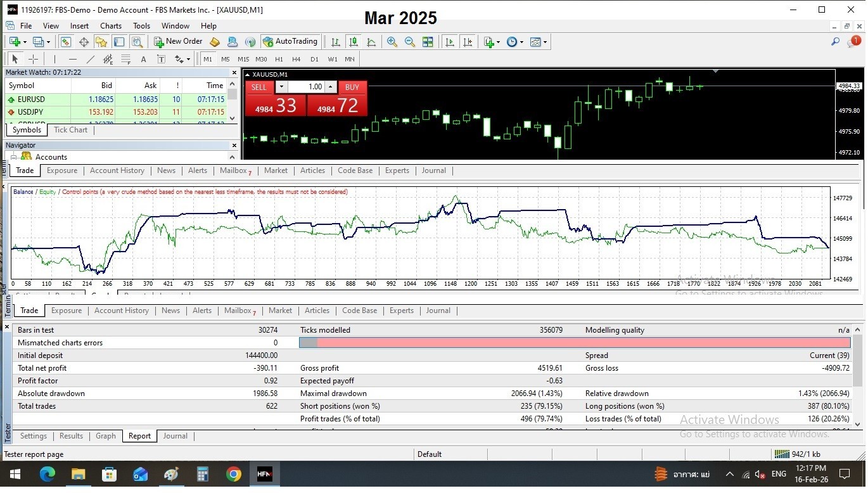This screenshot has width=868, height=493.
Task: Click the New Order button
Action: point(178,42)
